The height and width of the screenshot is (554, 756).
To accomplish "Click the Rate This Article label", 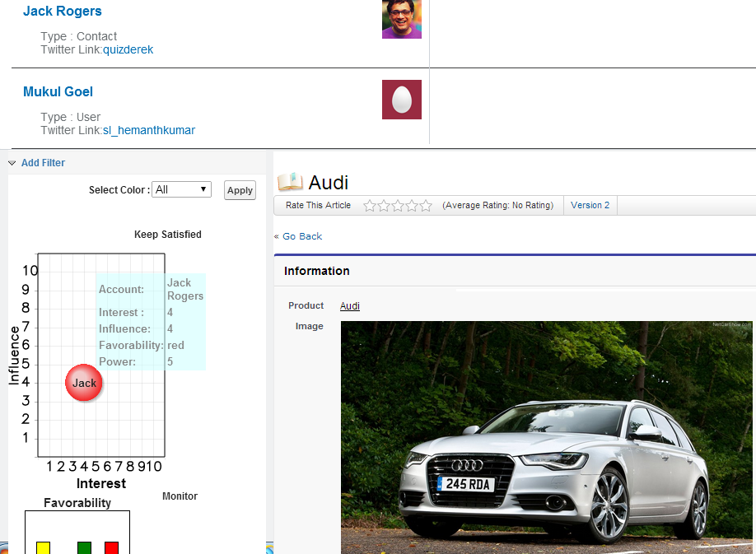I will coord(318,205).
